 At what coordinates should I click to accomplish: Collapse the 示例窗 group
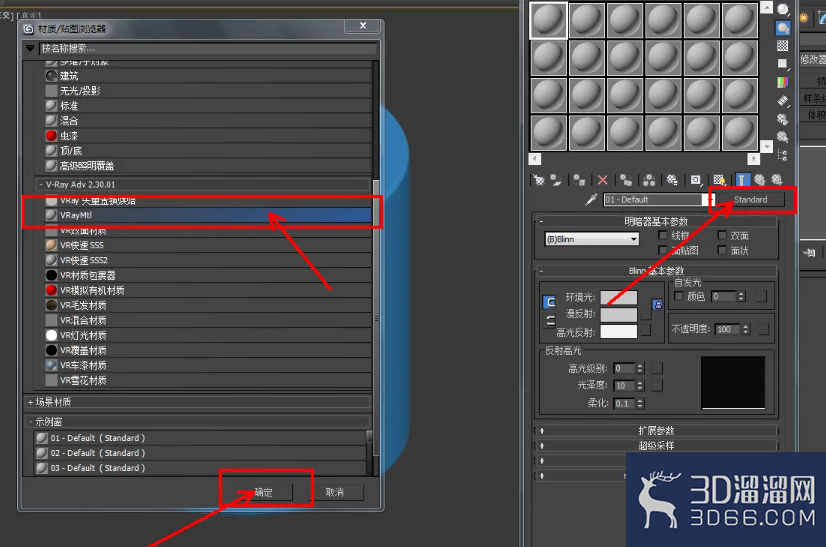31,422
